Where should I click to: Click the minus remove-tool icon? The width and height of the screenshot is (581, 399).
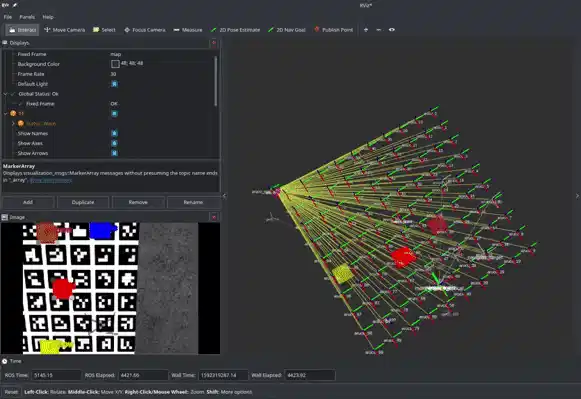coord(378,30)
